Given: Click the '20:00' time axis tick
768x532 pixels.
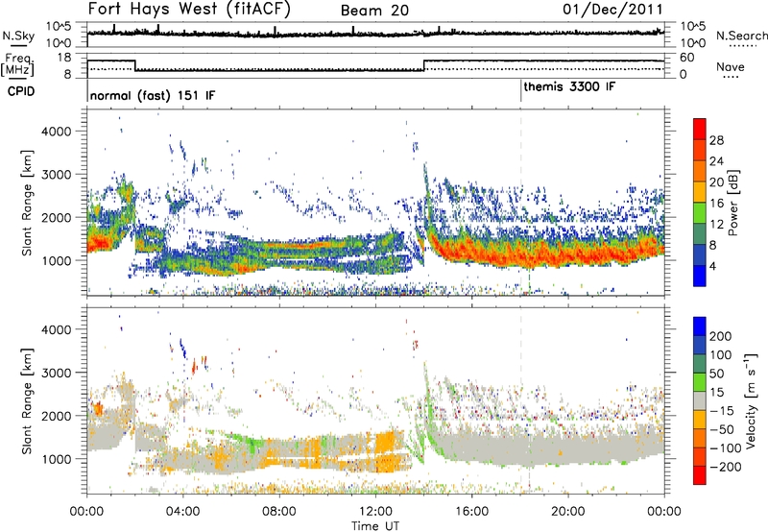Looking at the screenshot, I should [x=567, y=512].
